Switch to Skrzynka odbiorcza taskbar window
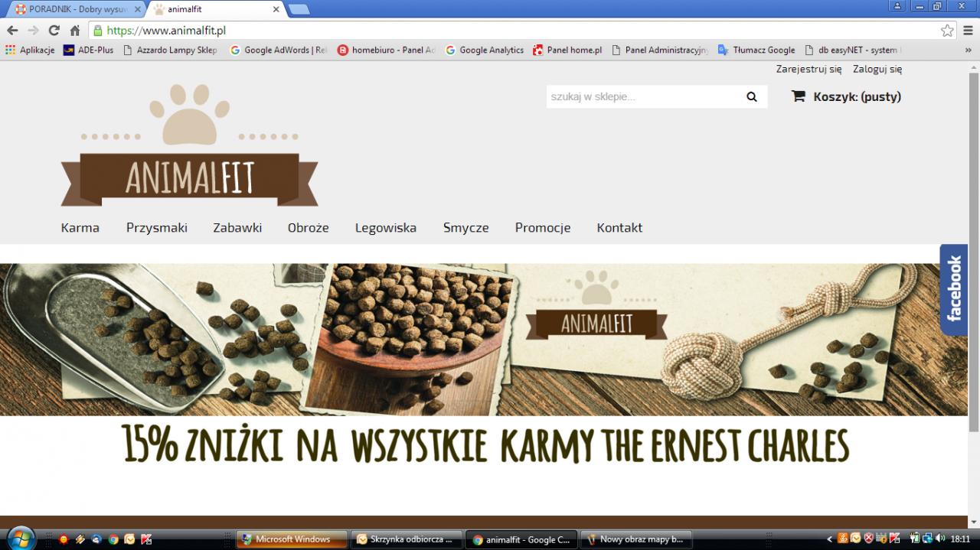The width and height of the screenshot is (980, 550). coord(408,539)
